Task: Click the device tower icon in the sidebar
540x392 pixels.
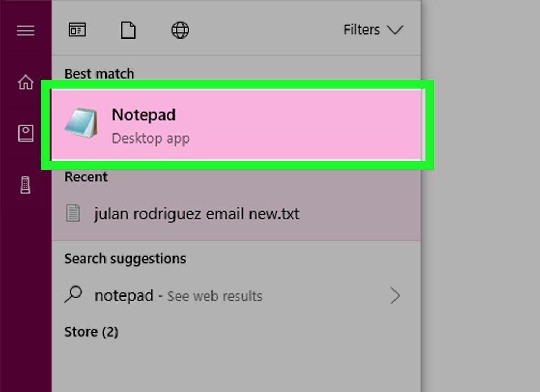Action: pos(25,185)
